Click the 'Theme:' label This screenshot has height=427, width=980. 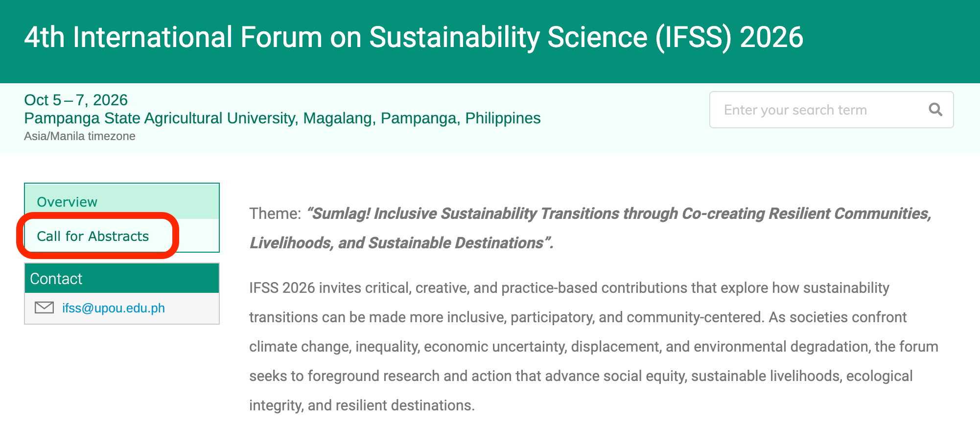(x=275, y=213)
